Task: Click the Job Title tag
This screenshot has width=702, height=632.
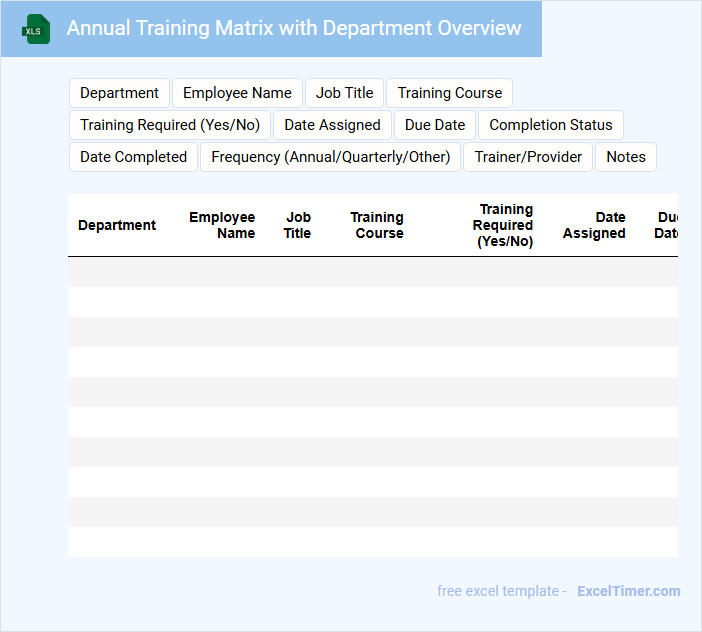Action: pos(344,93)
